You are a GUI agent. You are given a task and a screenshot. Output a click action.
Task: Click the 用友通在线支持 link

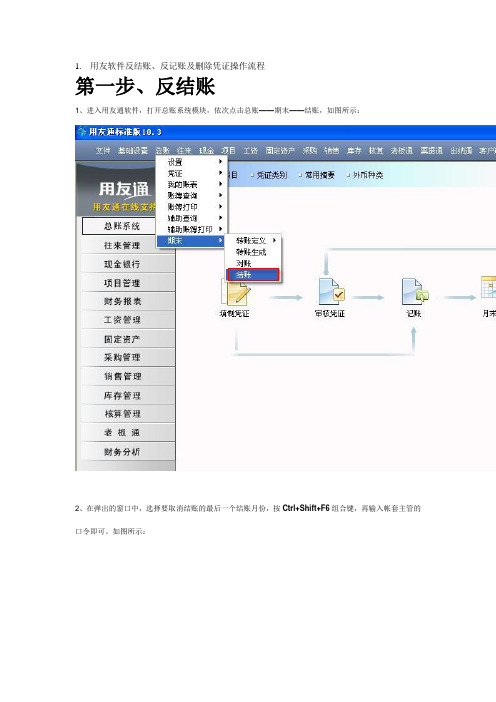(124, 207)
